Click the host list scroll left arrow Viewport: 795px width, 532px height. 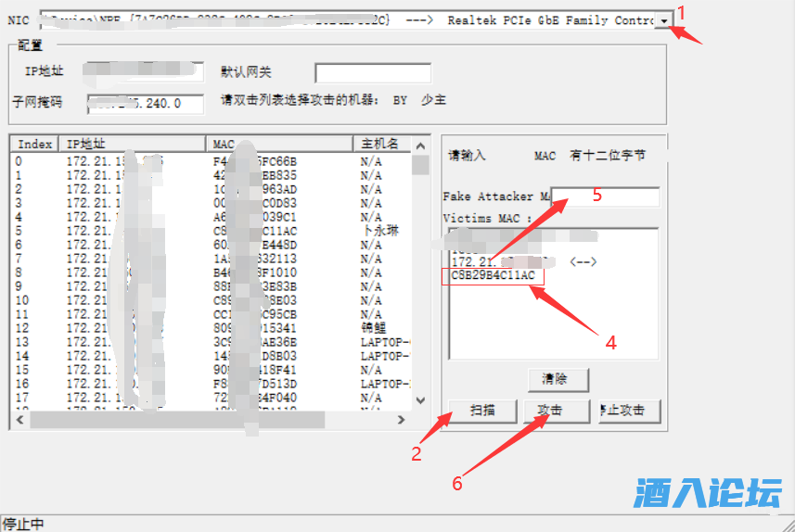19,420
